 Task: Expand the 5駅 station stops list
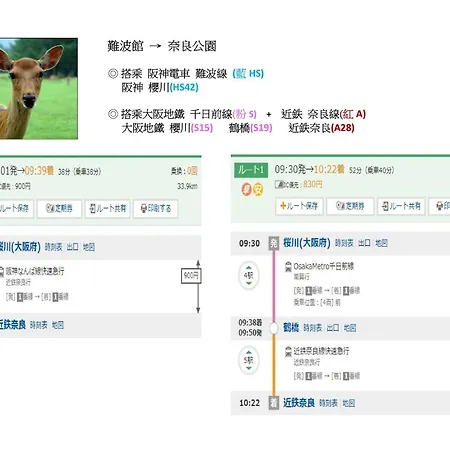coord(248,360)
